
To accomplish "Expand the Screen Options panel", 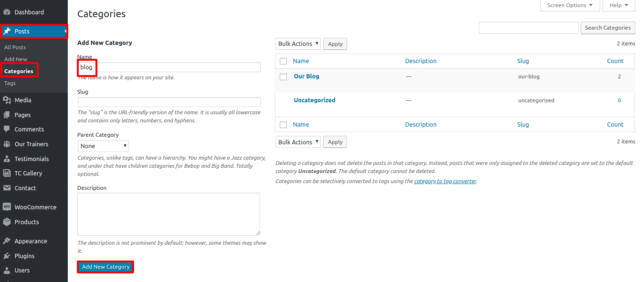I will tap(570, 5).
